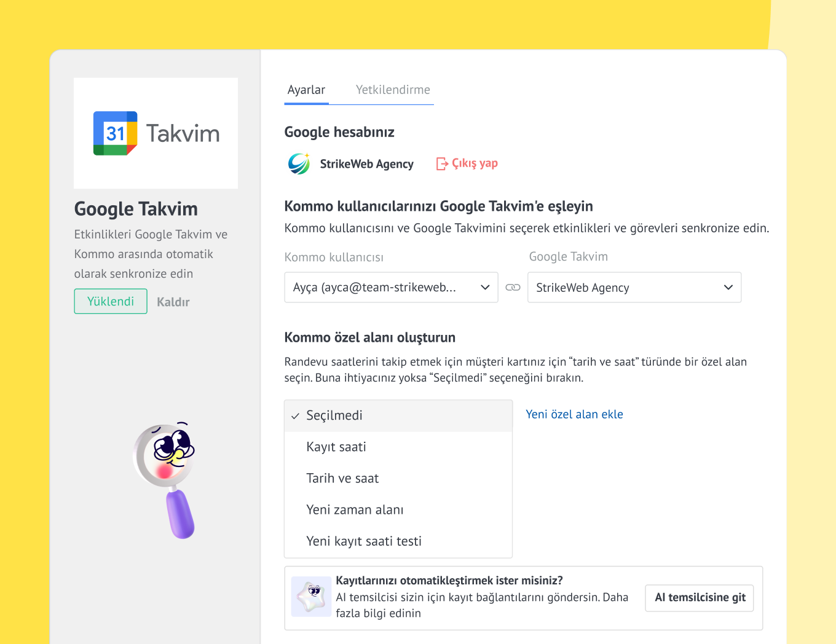Viewport: 836px width, 644px height.
Task: Click the checkmark beside Seçilmedi
Action: pyautogui.click(x=295, y=416)
